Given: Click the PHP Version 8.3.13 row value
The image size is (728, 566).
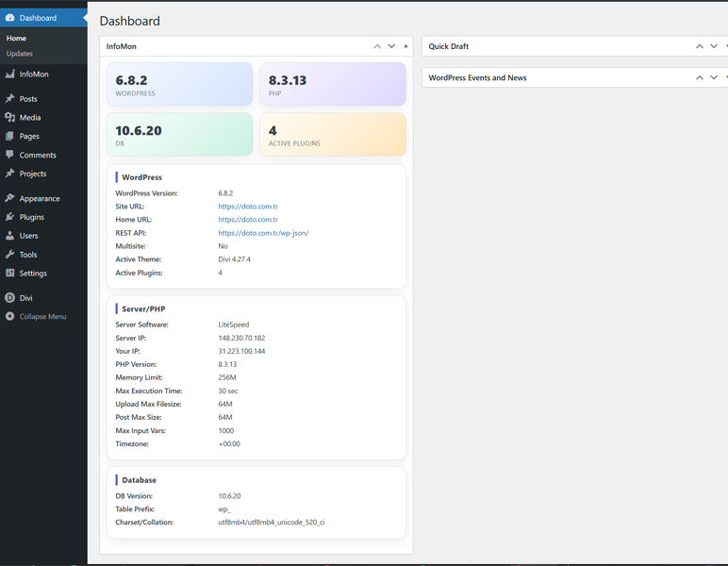Looking at the screenshot, I should pyautogui.click(x=227, y=364).
